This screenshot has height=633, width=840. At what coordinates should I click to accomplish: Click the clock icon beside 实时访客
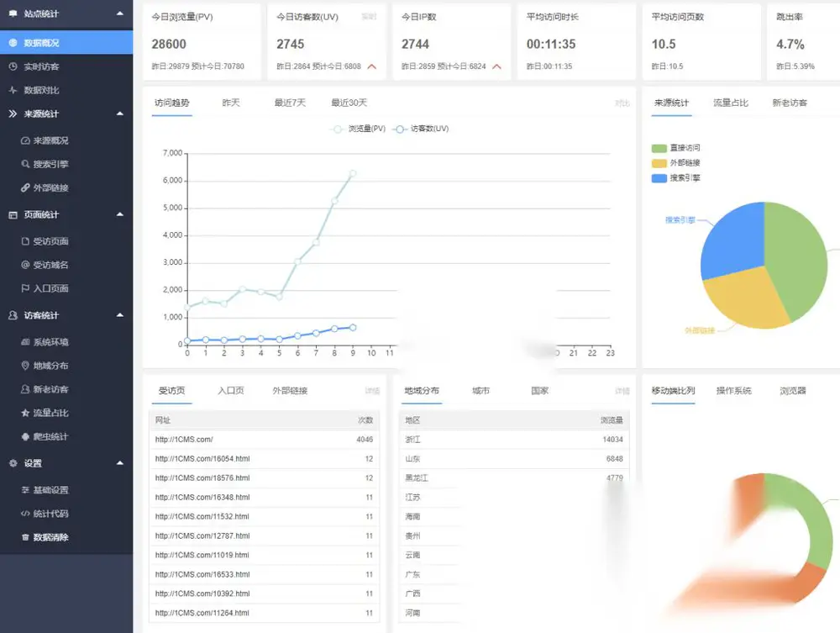click(x=13, y=66)
